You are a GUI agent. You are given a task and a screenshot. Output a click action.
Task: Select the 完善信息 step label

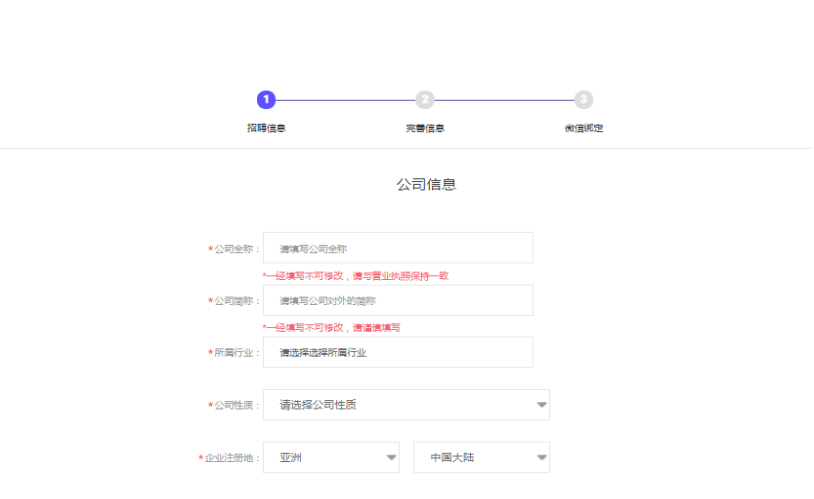click(425, 128)
